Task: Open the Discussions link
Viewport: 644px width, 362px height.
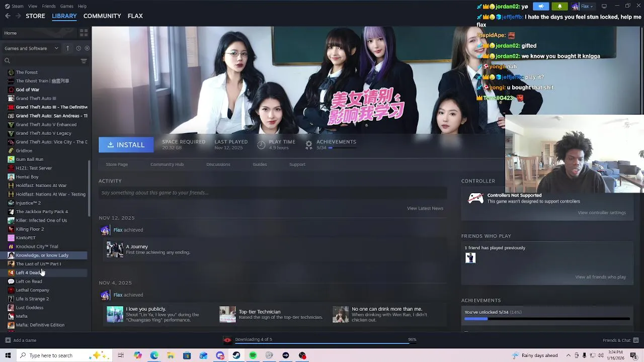Action: pyautogui.click(x=218, y=164)
